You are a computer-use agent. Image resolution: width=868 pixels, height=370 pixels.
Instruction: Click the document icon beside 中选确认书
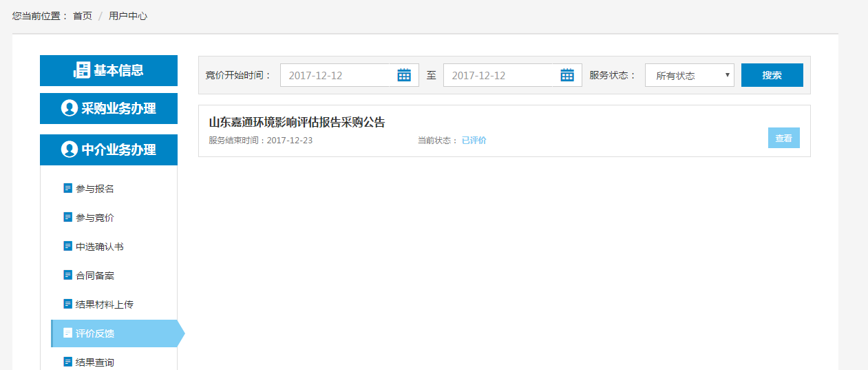click(67, 246)
